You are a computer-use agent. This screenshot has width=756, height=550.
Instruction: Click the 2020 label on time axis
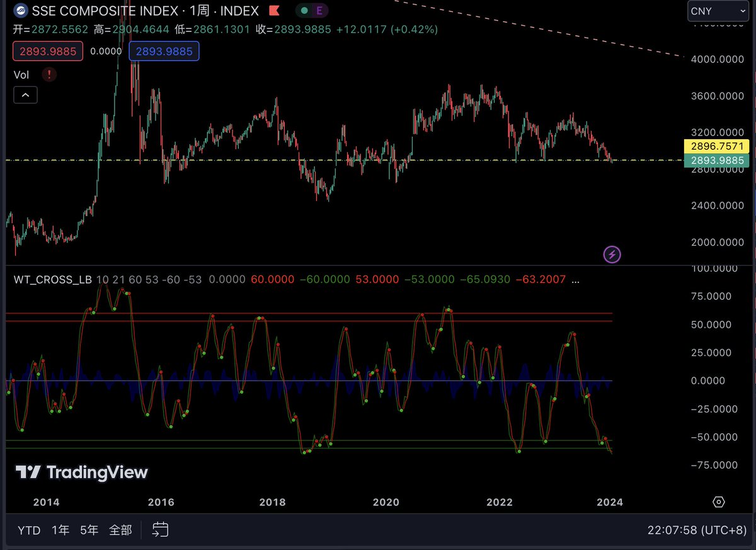pyautogui.click(x=386, y=502)
